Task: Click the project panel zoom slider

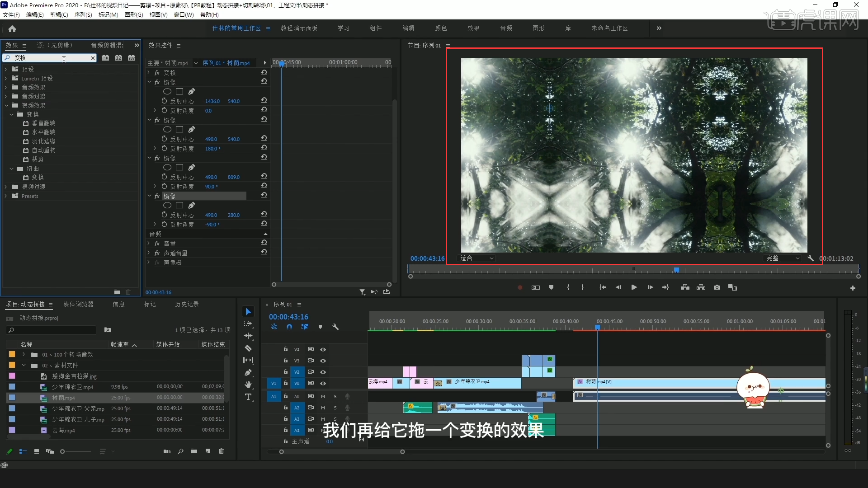Action: pyautogui.click(x=63, y=451)
